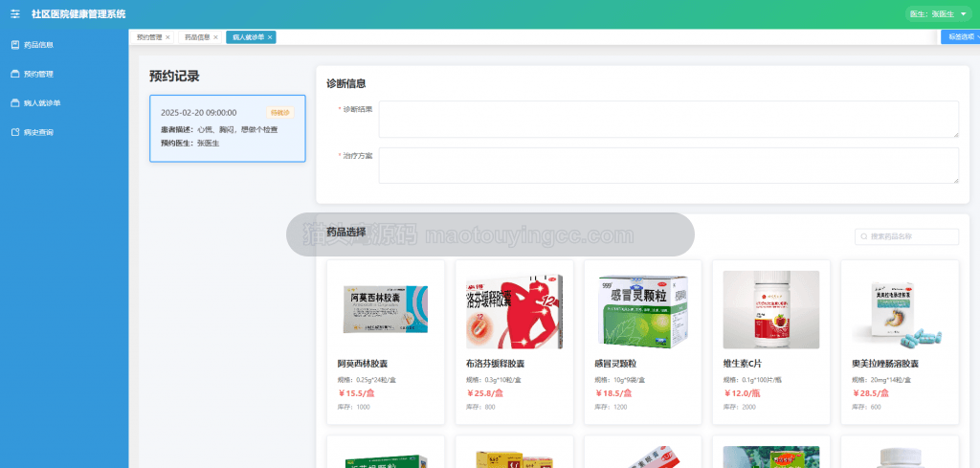Open 病史查询 in the sidebar menu
980x468 pixels.
tap(64, 132)
